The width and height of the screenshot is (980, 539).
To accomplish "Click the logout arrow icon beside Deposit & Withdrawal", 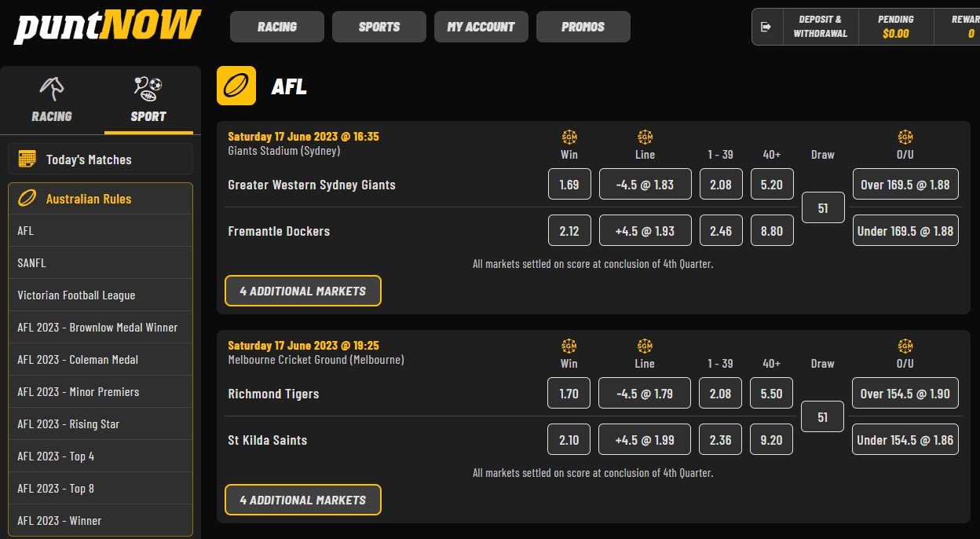I will pos(766,27).
